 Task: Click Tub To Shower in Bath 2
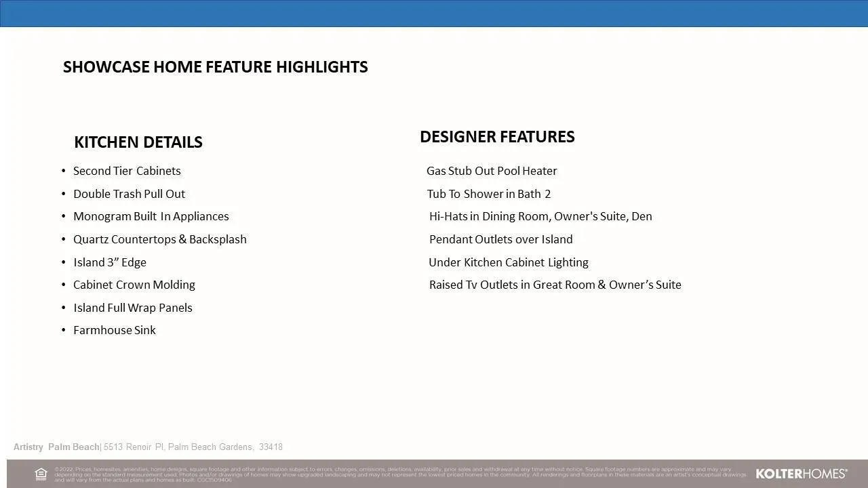(488, 194)
